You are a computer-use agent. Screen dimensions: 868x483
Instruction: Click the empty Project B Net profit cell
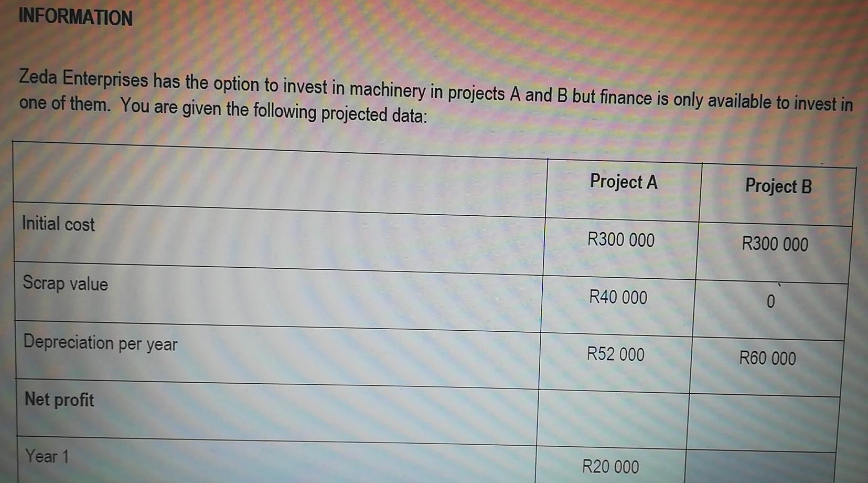pos(764,423)
